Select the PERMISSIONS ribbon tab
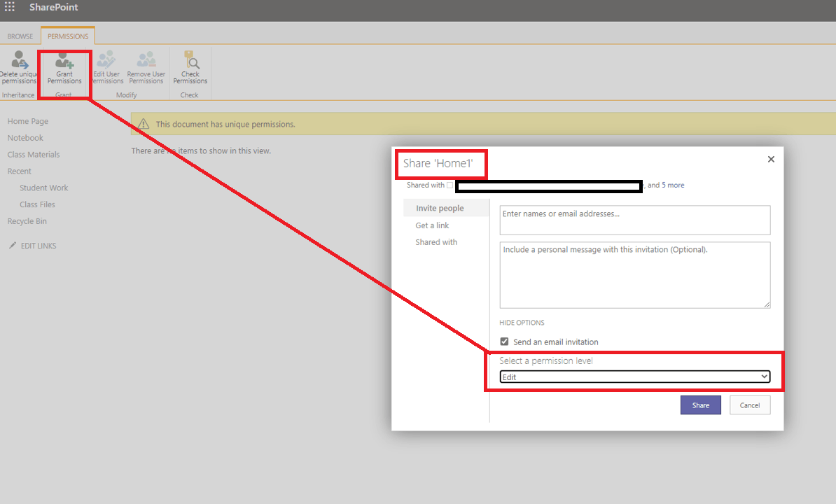This screenshot has width=836, height=504. pos(68,36)
